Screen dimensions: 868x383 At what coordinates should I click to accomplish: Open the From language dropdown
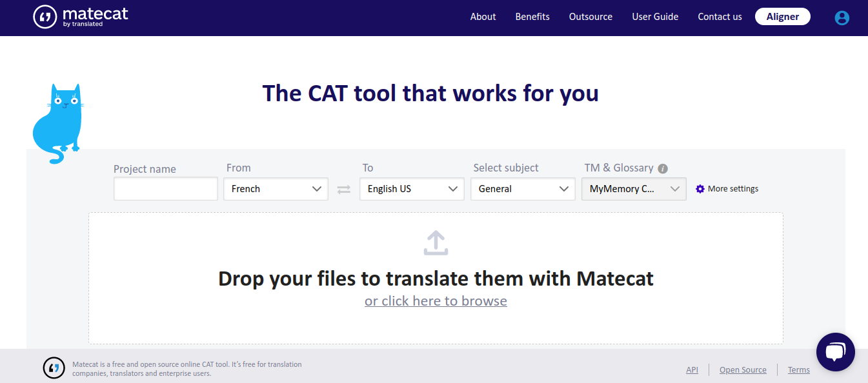tap(276, 189)
